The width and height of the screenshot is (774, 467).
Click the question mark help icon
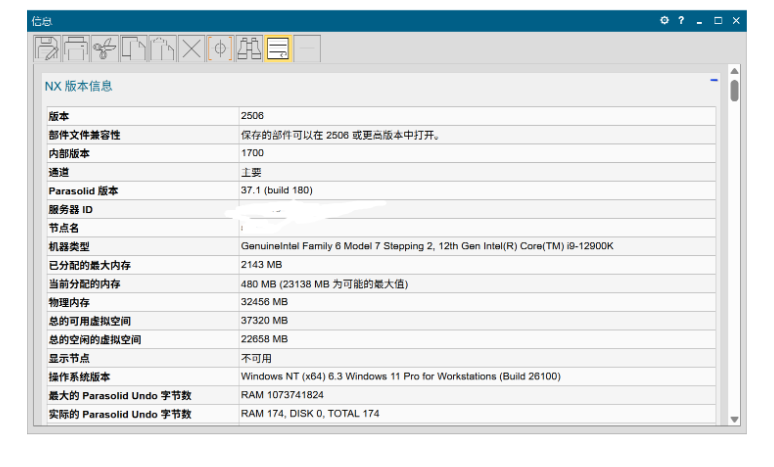click(681, 20)
